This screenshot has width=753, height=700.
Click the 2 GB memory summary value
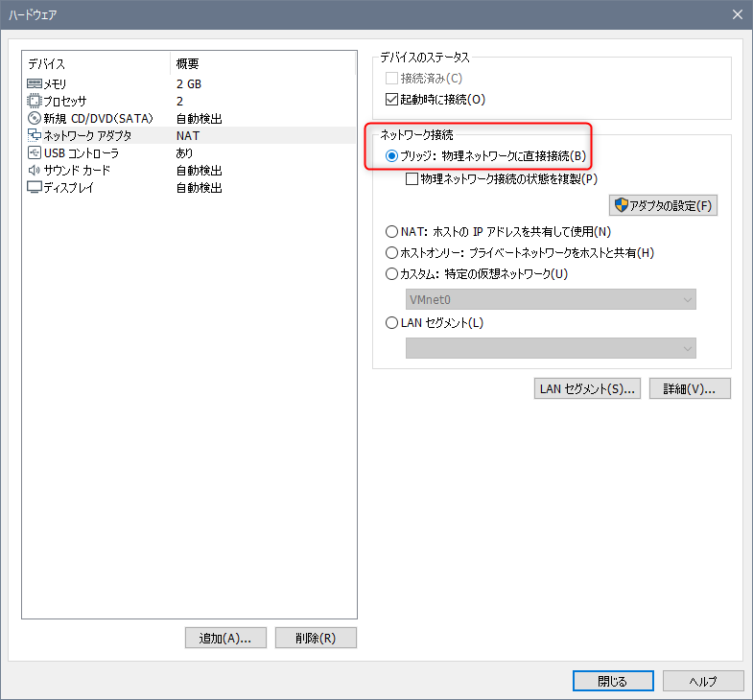click(x=189, y=84)
